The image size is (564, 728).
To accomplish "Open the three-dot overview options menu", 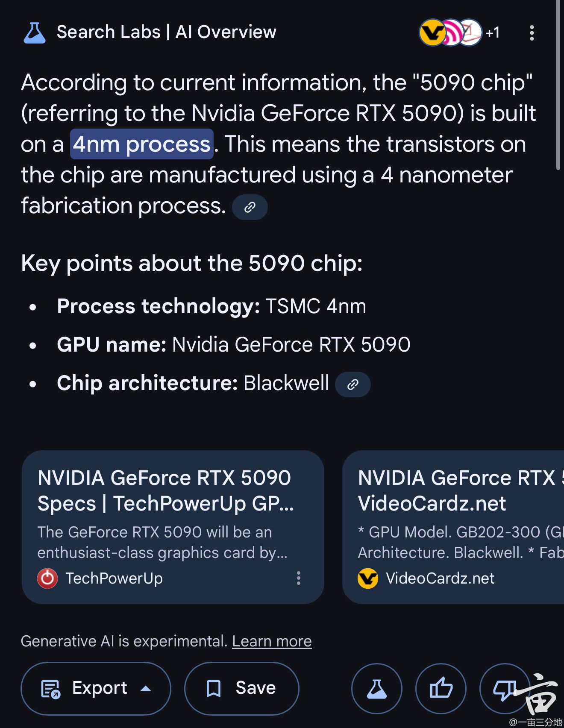I will click(x=532, y=33).
